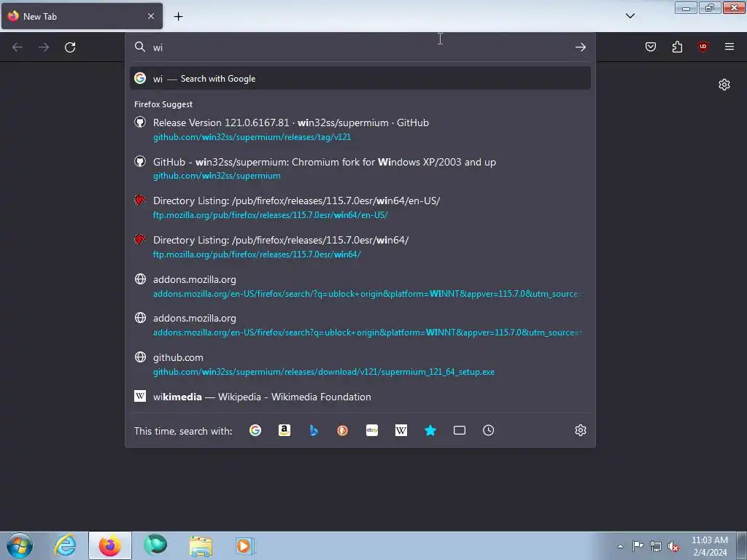747x560 pixels.
Task: Click 'This time, search with:' label
Action: [183, 431]
